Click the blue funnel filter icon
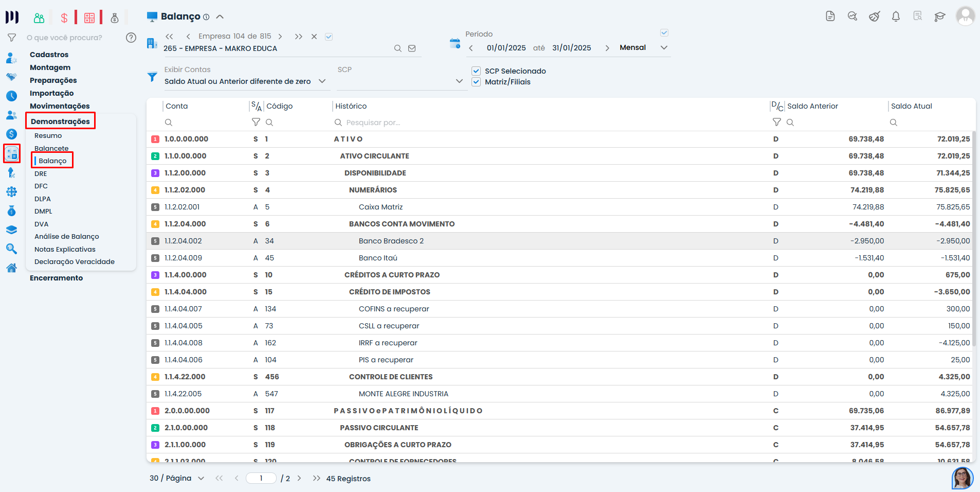The height and width of the screenshot is (492, 980). coord(152,77)
